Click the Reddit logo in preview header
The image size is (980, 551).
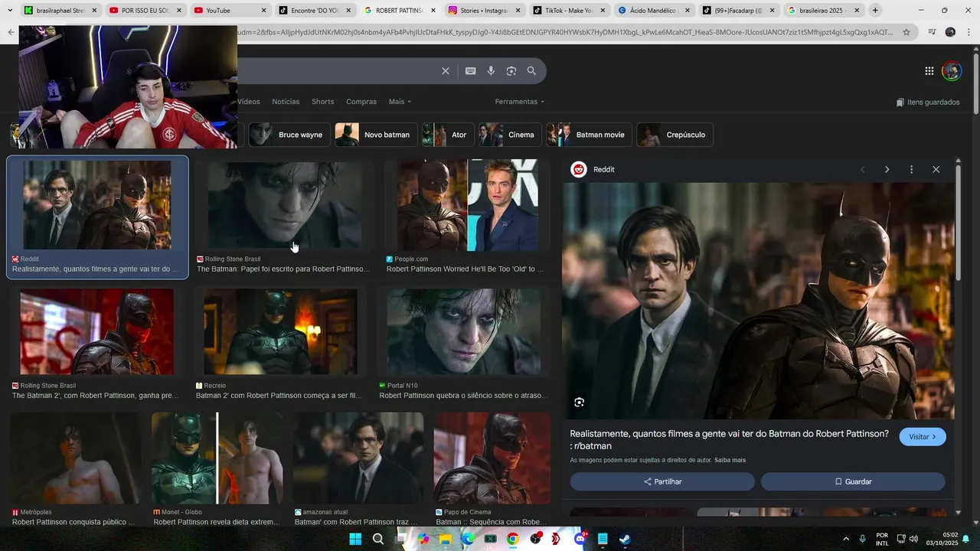pyautogui.click(x=579, y=169)
